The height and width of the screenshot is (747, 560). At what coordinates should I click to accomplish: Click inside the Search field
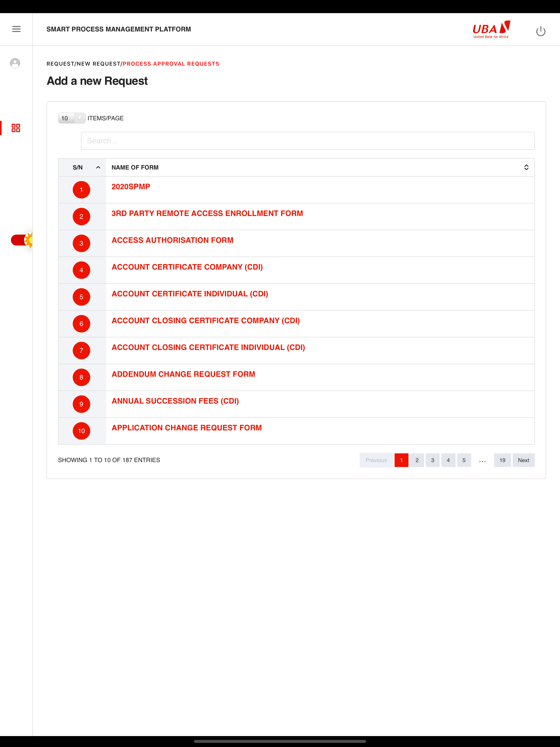coord(307,141)
